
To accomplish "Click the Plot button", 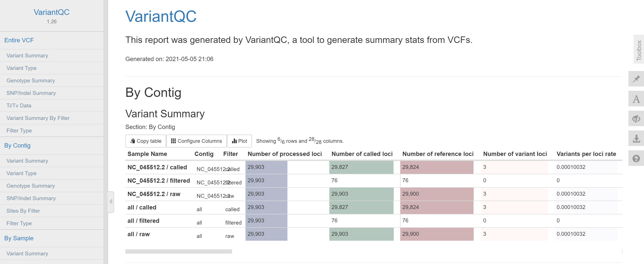I will tap(239, 141).
